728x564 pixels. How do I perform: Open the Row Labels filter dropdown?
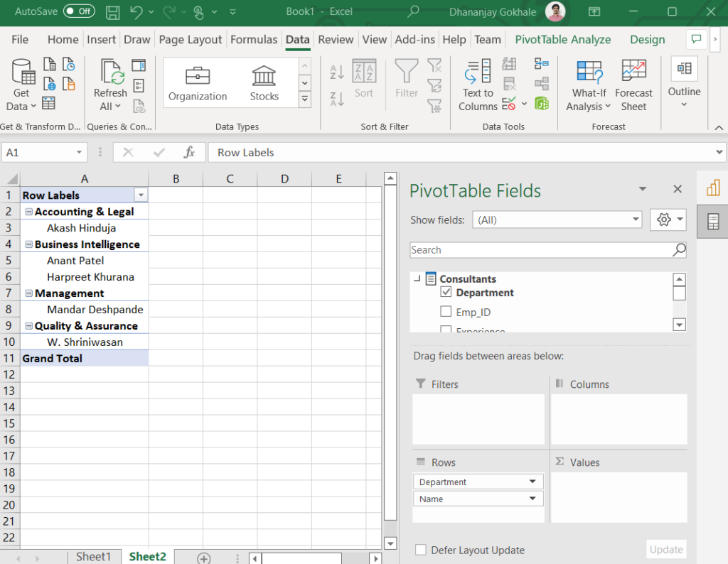coord(140,195)
